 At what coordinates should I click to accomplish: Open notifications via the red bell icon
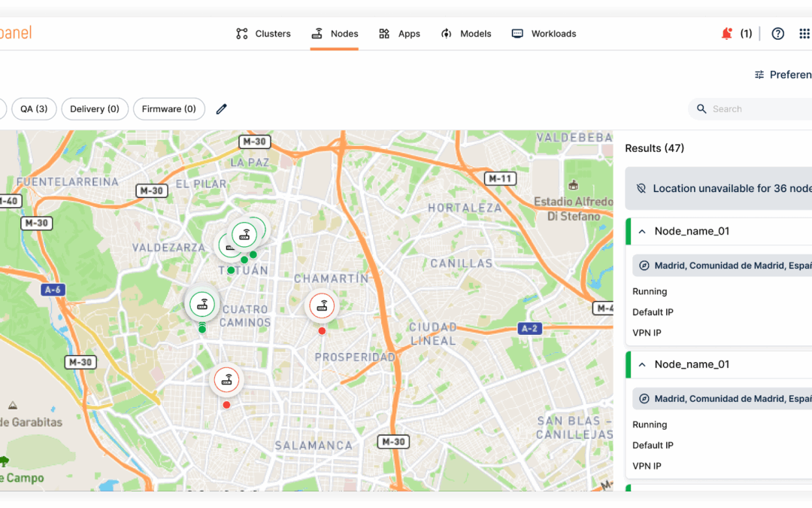tap(726, 33)
